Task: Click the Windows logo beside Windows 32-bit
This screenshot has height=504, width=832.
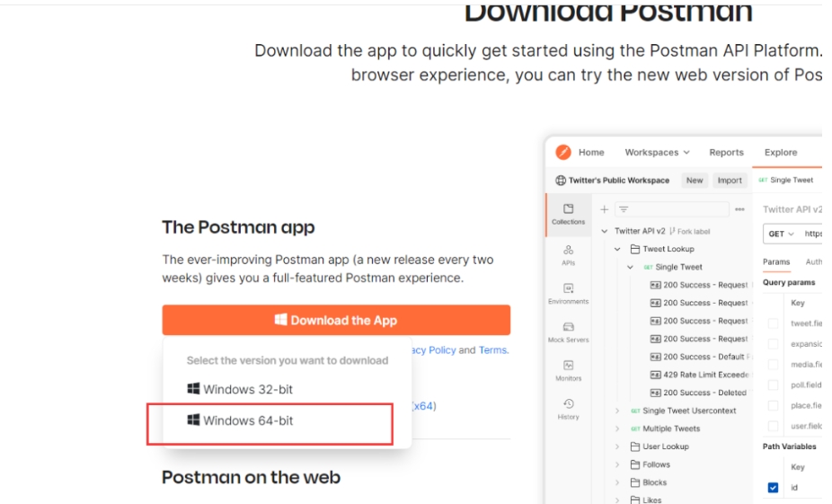Action: click(x=193, y=389)
